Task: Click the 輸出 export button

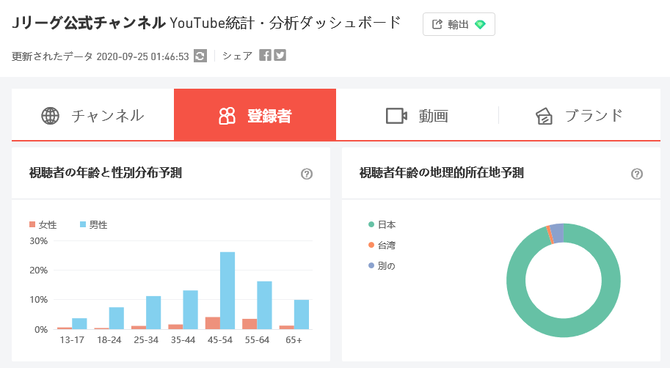Action: [x=458, y=24]
